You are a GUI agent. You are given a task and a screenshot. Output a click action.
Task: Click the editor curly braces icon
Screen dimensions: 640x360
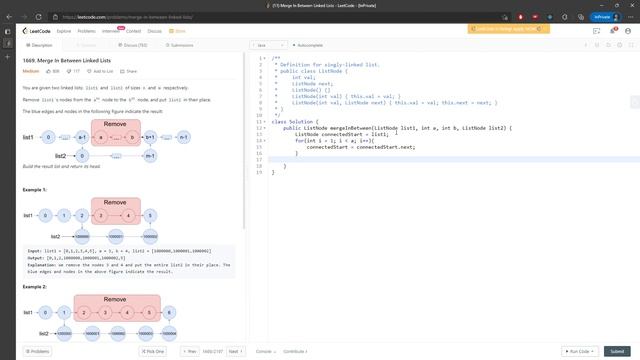tap(597, 45)
